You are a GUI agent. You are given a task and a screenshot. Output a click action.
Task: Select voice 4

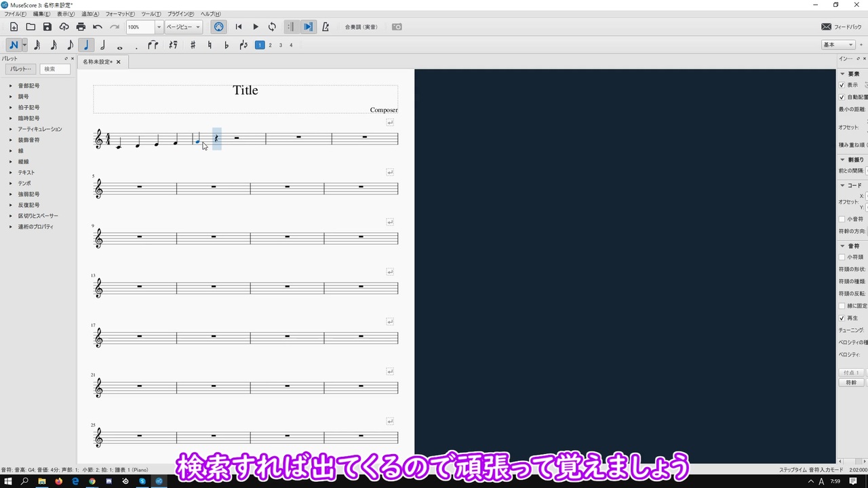291,45
